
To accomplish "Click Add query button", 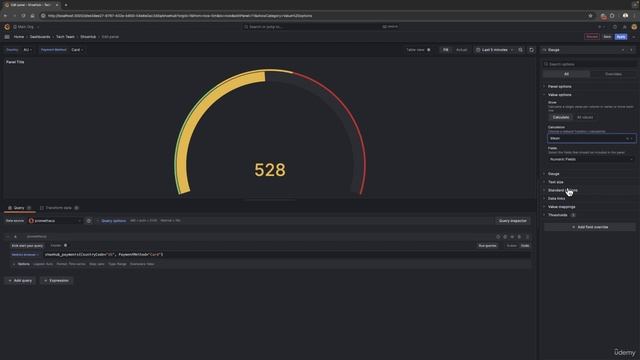I will tap(20, 281).
